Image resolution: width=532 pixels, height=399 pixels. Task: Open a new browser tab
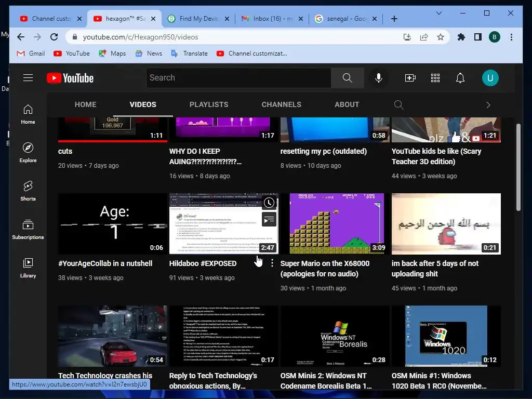click(x=394, y=19)
